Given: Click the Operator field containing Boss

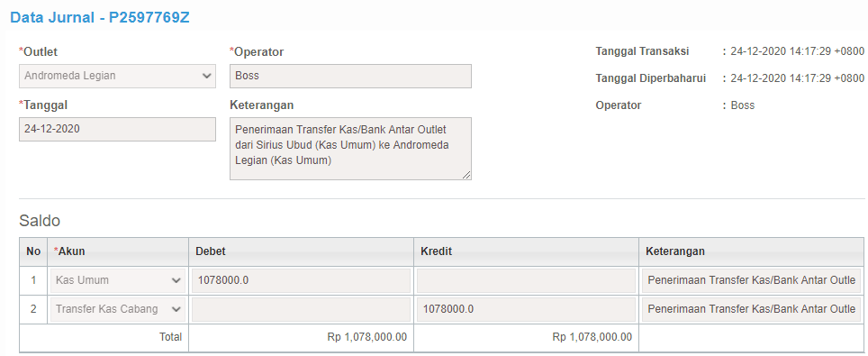Looking at the screenshot, I should click(x=350, y=76).
